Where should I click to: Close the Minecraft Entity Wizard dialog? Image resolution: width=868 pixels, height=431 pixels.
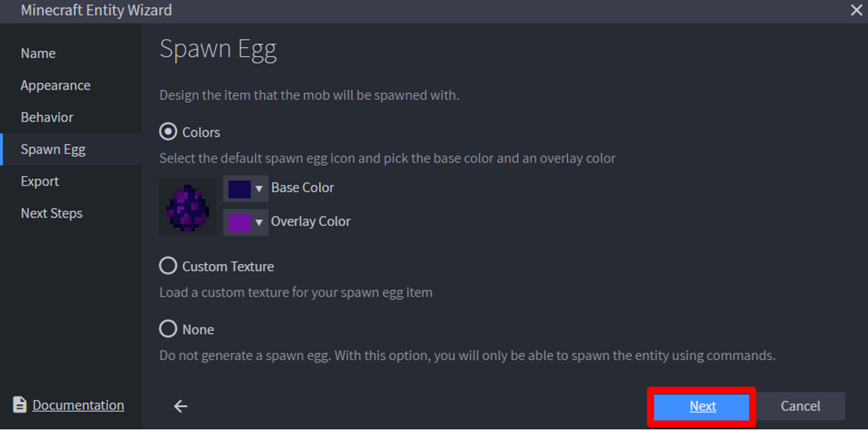tap(856, 10)
